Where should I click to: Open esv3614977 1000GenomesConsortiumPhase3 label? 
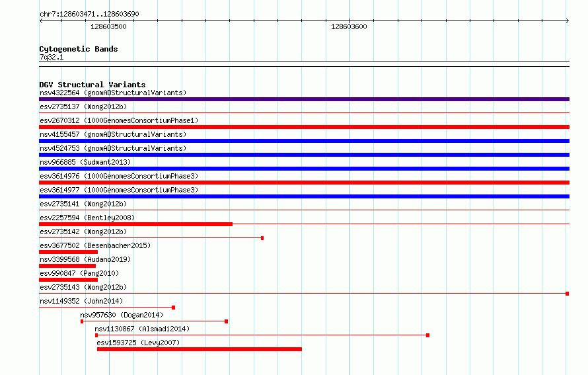(x=119, y=190)
